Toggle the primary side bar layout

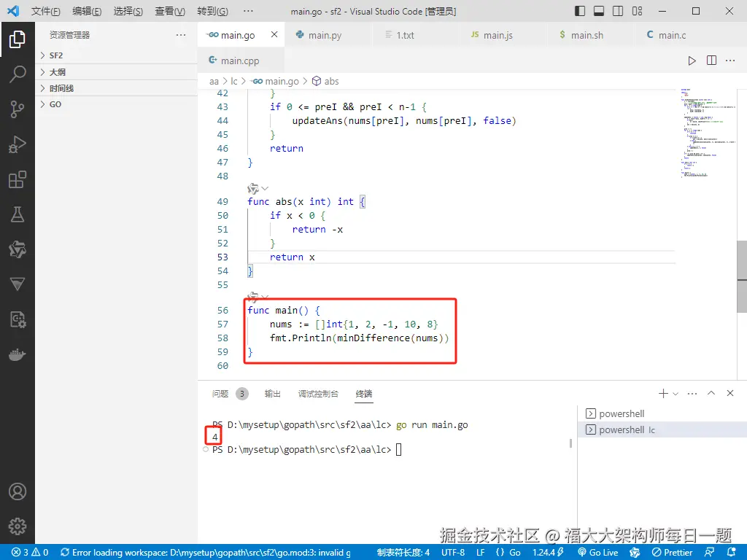(x=580, y=11)
